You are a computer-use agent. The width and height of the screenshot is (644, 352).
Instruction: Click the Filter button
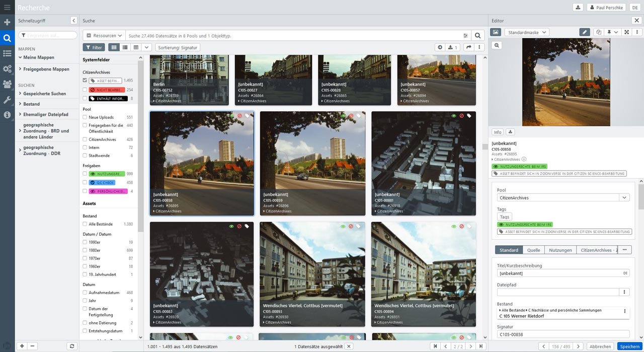point(94,47)
